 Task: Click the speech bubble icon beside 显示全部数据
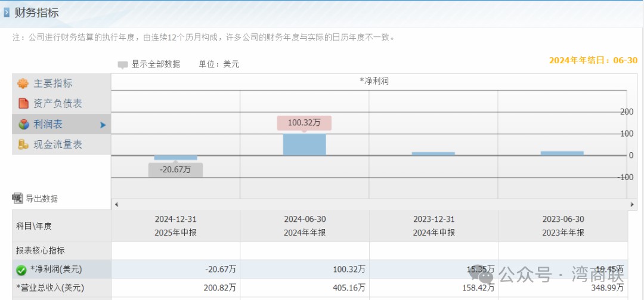point(123,64)
